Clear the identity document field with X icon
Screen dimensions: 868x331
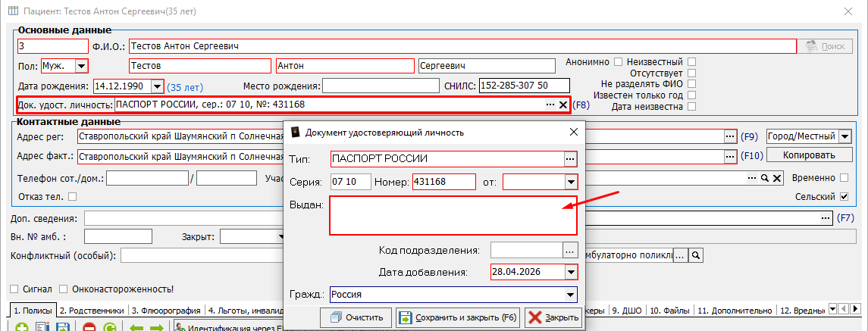coord(563,105)
